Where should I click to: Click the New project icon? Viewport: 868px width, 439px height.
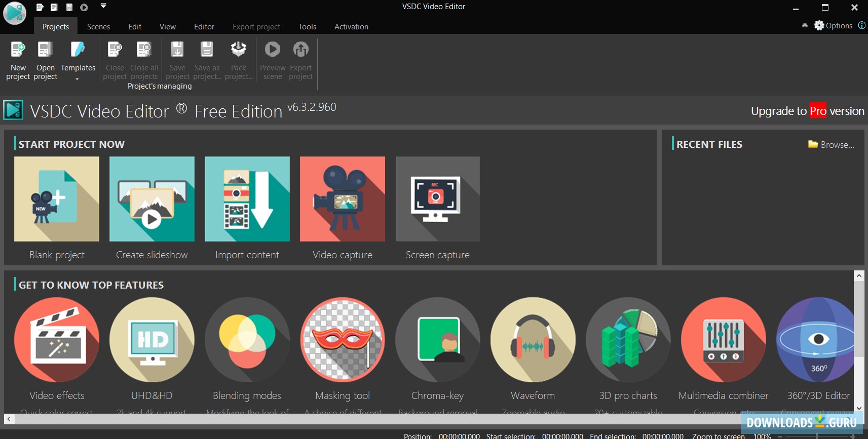tap(18, 50)
